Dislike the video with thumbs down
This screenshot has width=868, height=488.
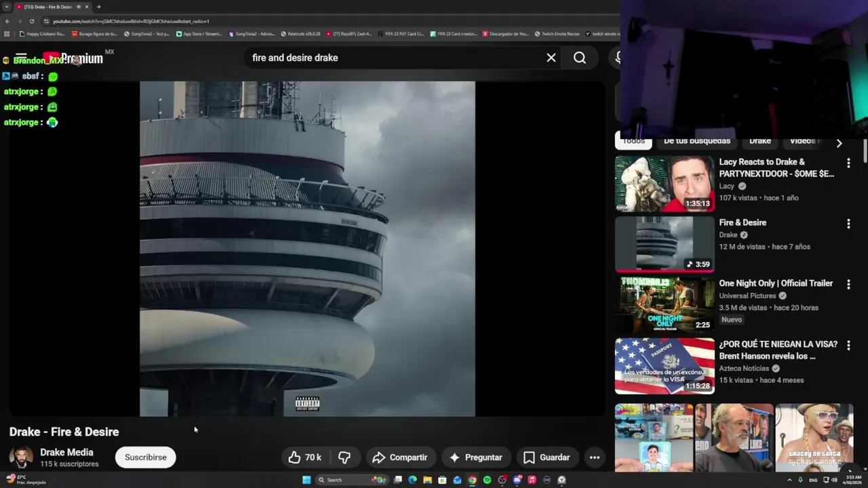(x=344, y=457)
